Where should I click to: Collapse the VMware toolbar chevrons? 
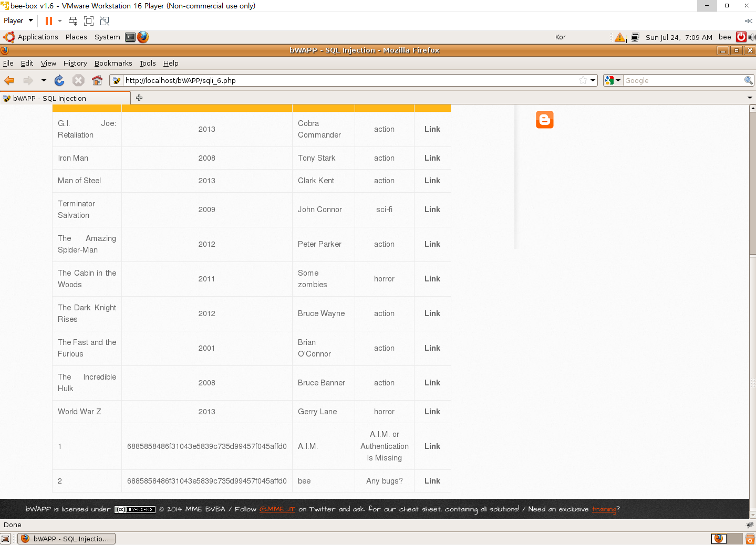(x=748, y=21)
